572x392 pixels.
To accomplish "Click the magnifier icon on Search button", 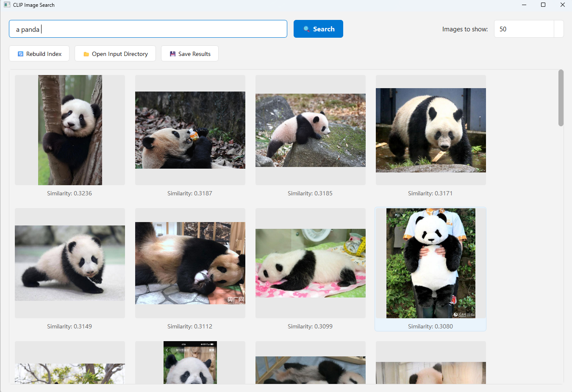I will tap(307, 29).
